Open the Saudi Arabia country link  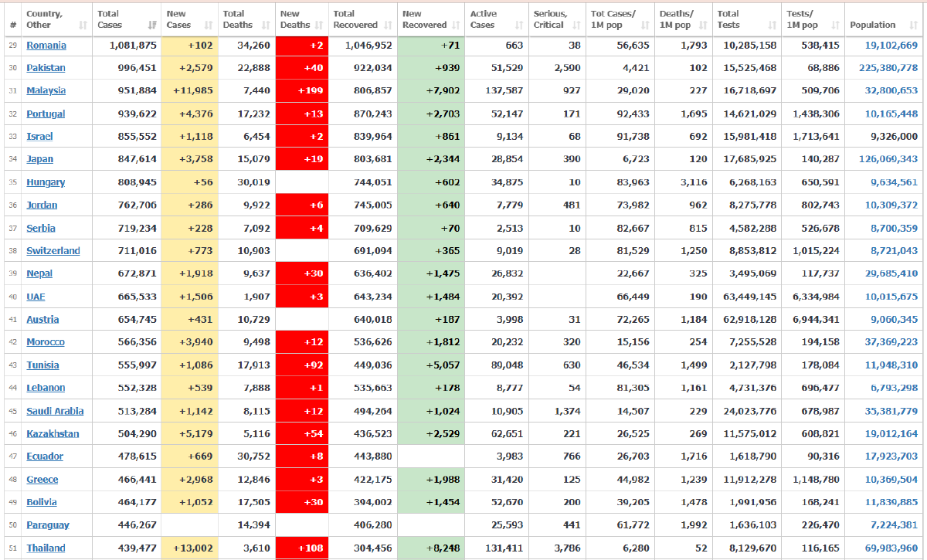pyautogui.click(x=55, y=411)
